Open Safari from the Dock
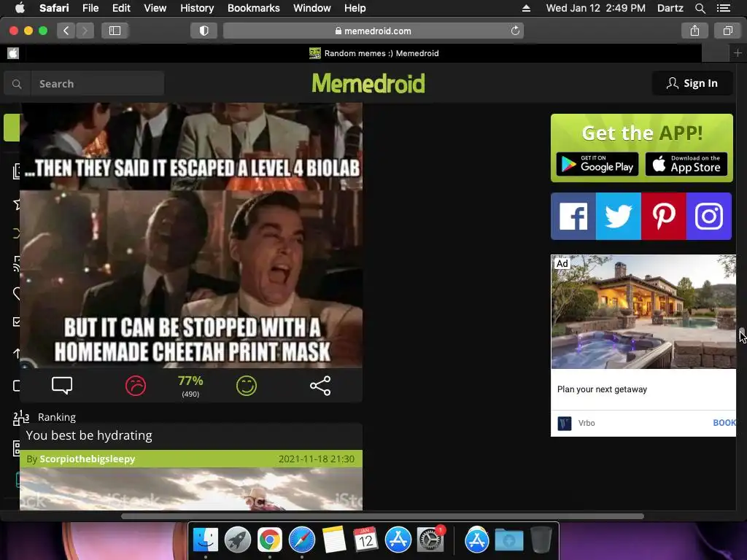747x560 pixels. [301, 540]
